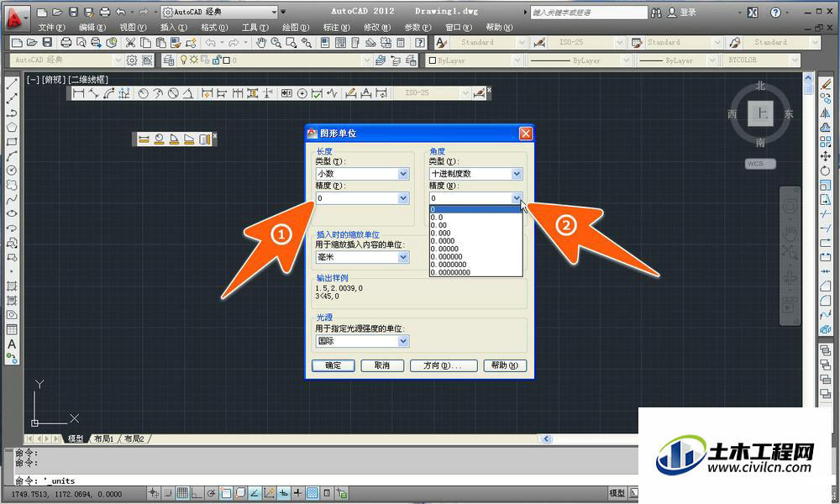840x504 pixels.
Task: Click the 帮助 button in units dialog
Action: (505, 365)
